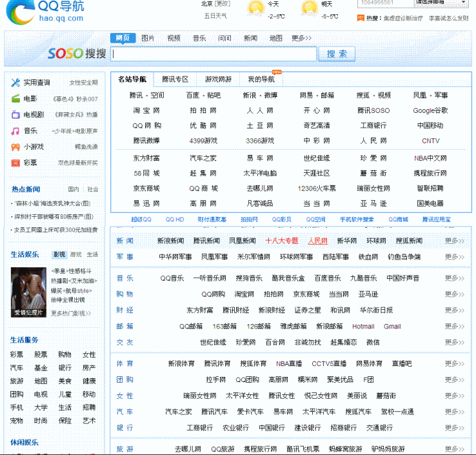
Task: Click the wrench icon beside 实用查询
Action: 15,83
